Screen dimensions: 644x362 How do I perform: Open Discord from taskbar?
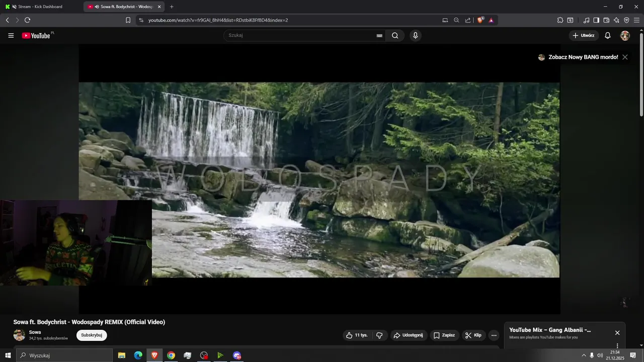(x=237, y=355)
